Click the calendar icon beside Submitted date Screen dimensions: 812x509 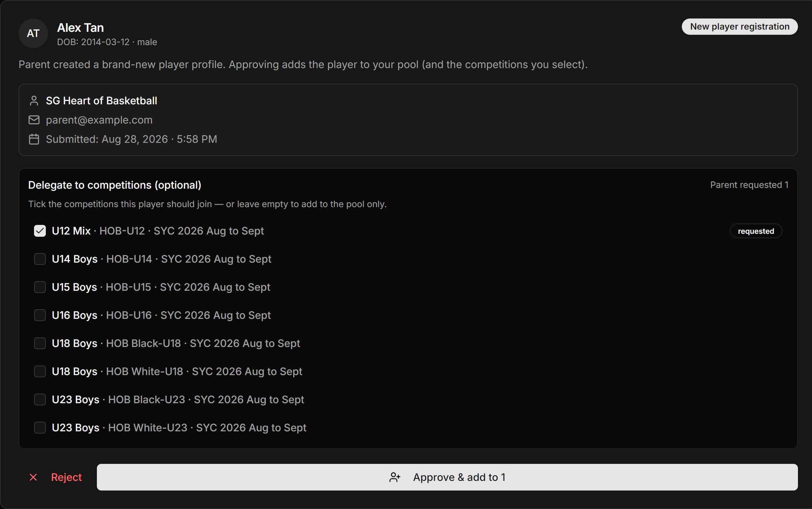click(34, 139)
